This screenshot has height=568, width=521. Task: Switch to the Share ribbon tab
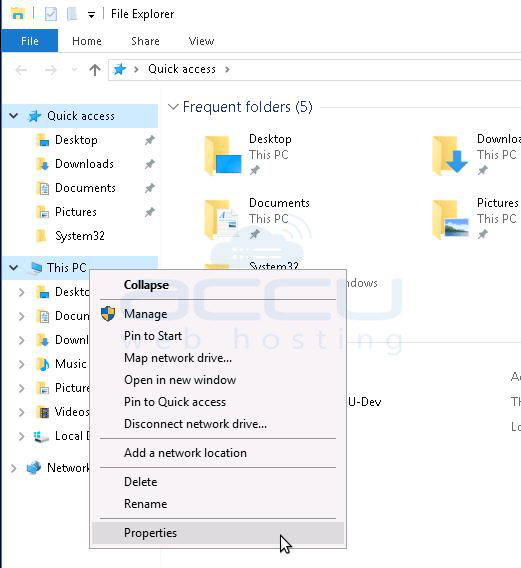145,41
